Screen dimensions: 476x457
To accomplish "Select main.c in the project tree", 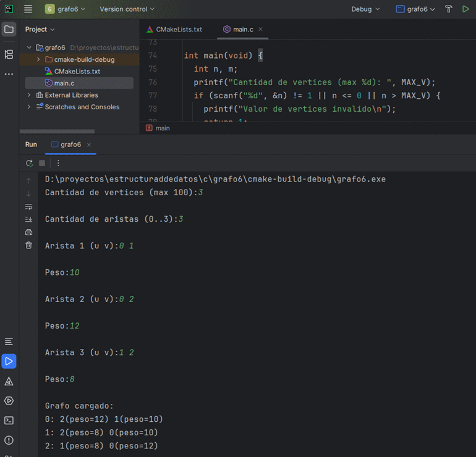I will pyautogui.click(x=64, y=83).
